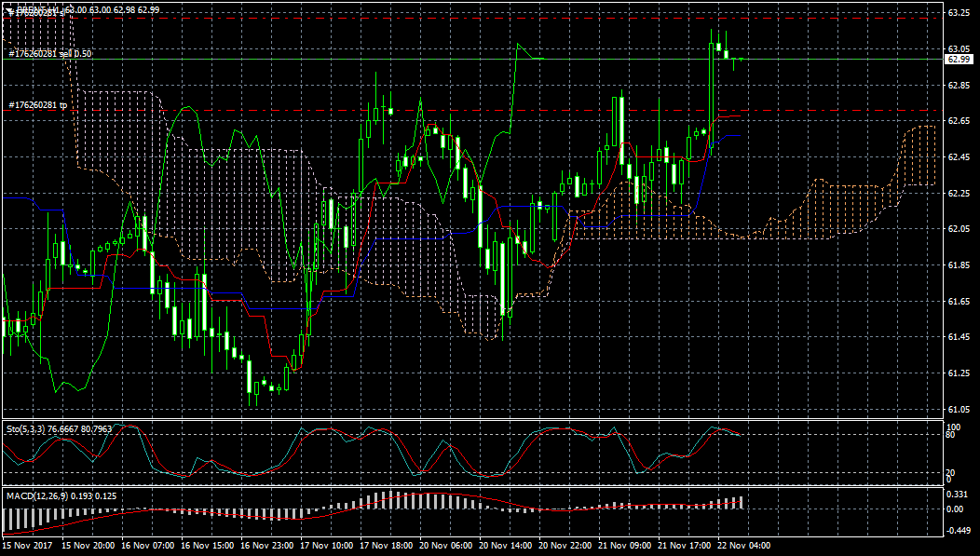Image resolution: width=980 pixels, height=556 pixels.
Task: Click the 62.05 price scale label
Action: [x=959, y=229]
